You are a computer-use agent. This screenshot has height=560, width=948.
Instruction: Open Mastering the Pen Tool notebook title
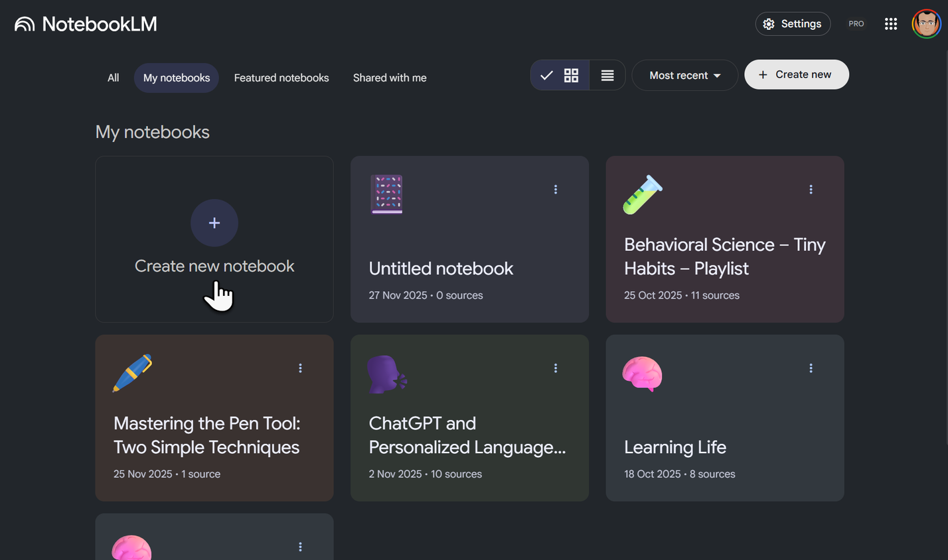coord(207,435)
